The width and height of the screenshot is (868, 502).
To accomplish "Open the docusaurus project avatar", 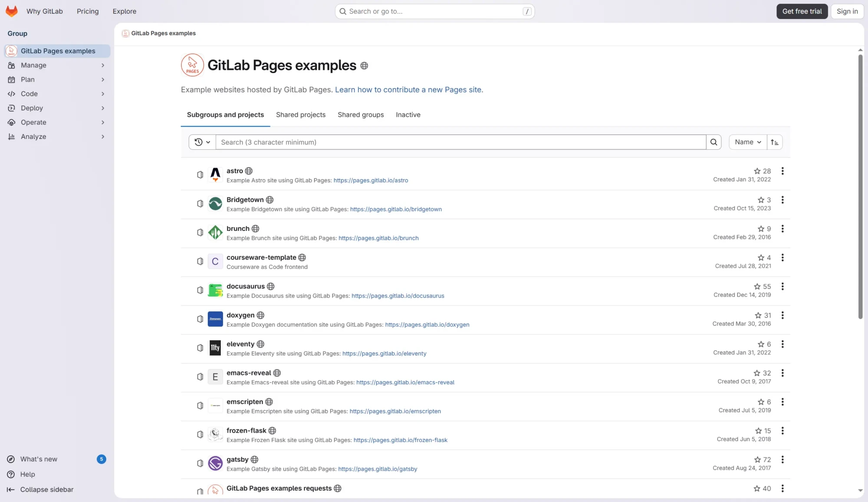I will (215, 290).
